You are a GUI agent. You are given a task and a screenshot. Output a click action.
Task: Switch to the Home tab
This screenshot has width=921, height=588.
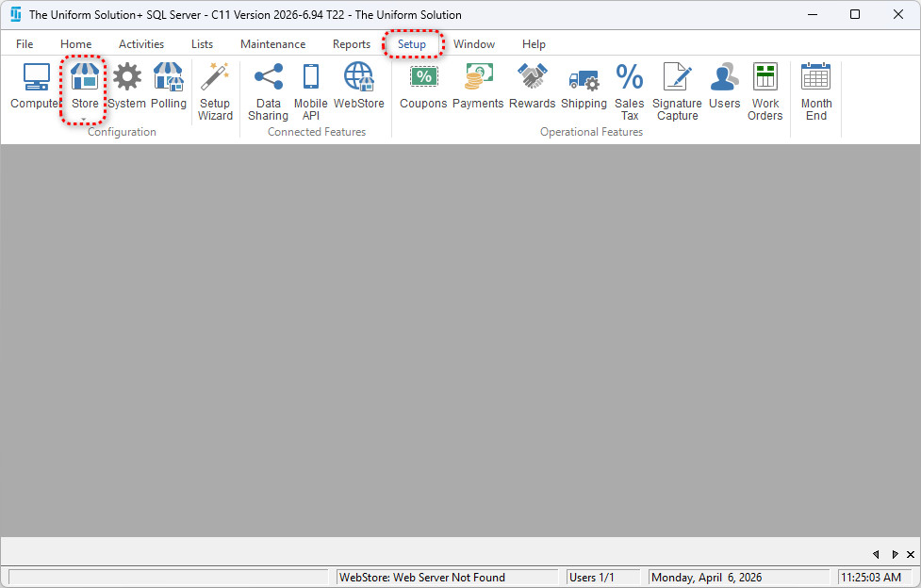click(x=76, y=44)
